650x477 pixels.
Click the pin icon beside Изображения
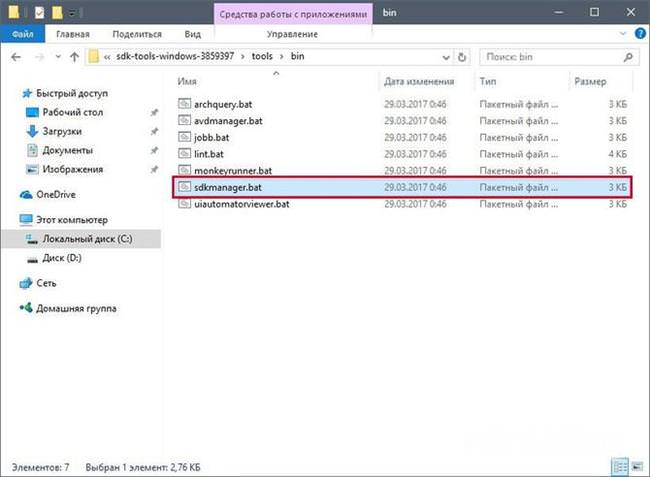tap(154, 169)
